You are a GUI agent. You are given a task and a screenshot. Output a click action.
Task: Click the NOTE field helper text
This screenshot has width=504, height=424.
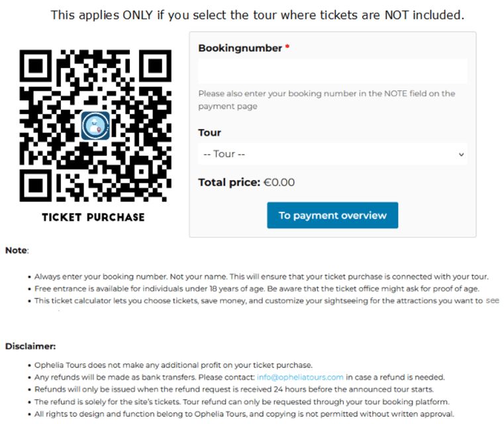[327, 99]
